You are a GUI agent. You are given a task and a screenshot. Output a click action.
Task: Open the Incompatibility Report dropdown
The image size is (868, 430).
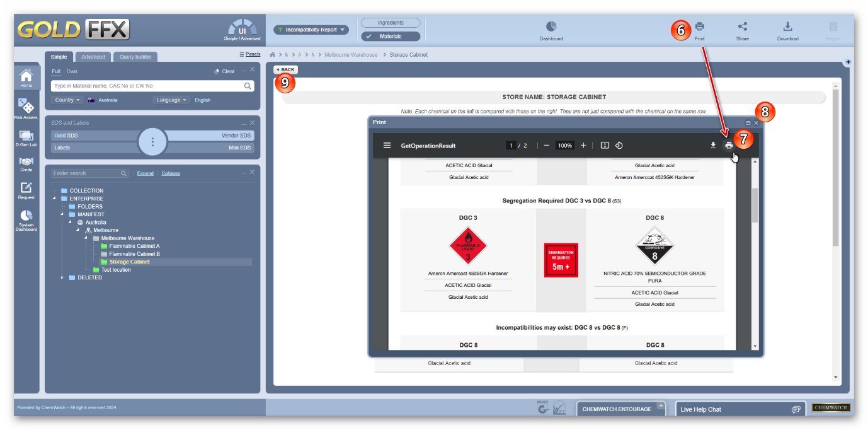[x=311, y=29]
